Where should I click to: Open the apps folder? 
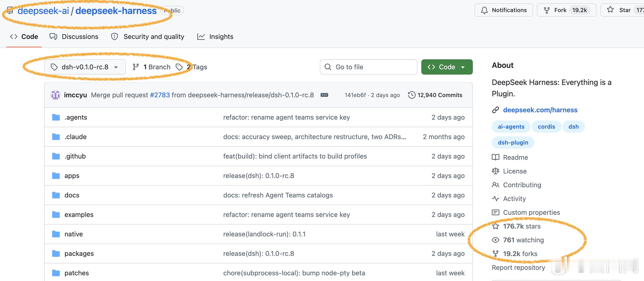(x=72, y=176)
